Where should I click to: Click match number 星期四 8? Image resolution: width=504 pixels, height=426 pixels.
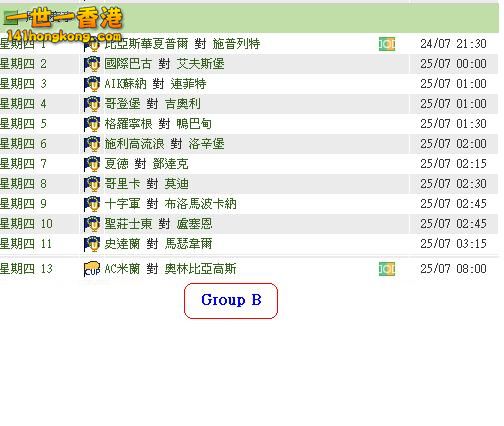point(23,184)
